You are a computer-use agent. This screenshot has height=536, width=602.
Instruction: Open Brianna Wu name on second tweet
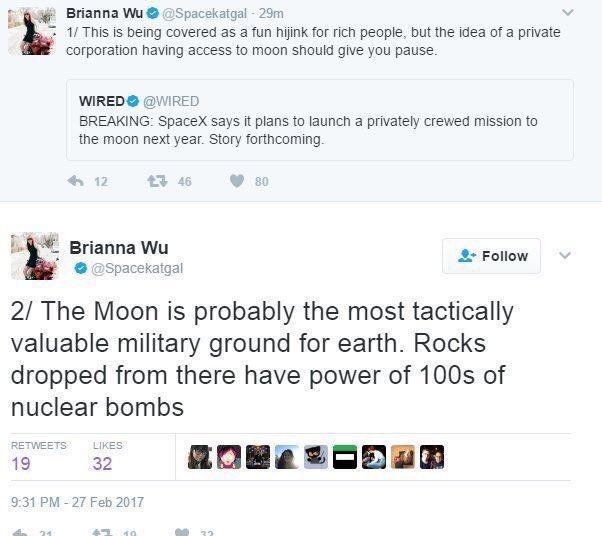pyautogui.click(x=119, y=248)
